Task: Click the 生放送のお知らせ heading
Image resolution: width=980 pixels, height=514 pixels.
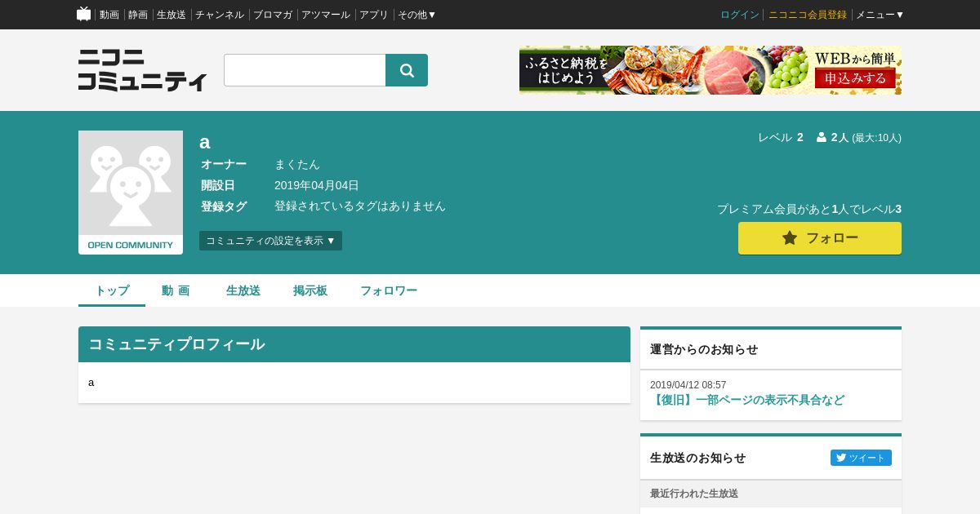Action: click(x=697, y=458)
